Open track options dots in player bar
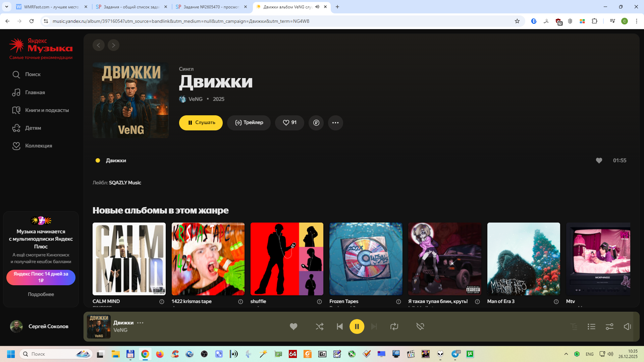 pyautogui.click(x=140, y=323)
